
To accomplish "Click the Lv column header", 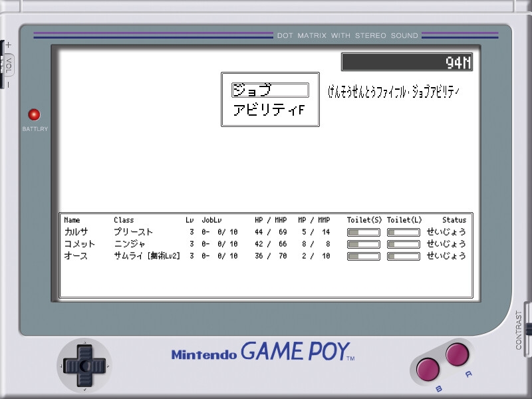I will pyautogui.click(x=190, y=220).
